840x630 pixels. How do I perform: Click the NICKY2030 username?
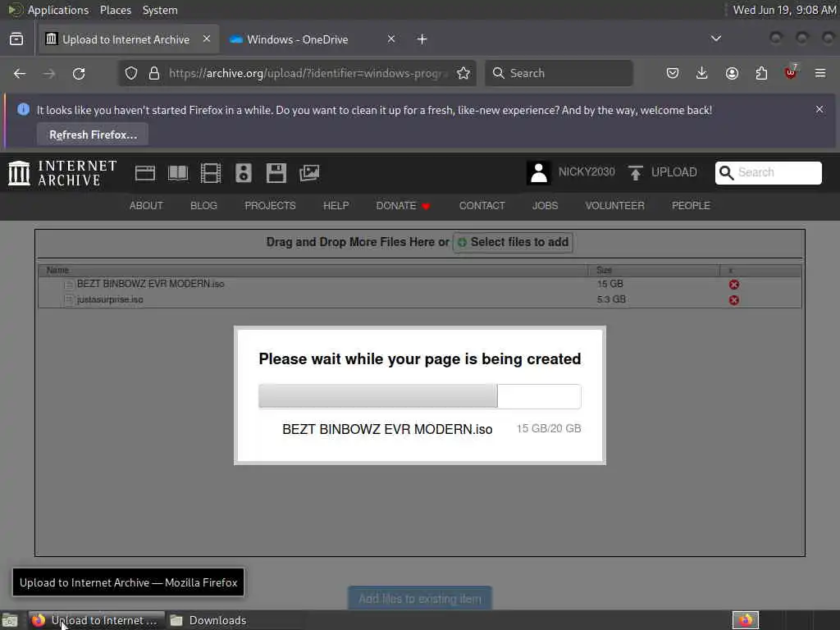coord(587,172)
